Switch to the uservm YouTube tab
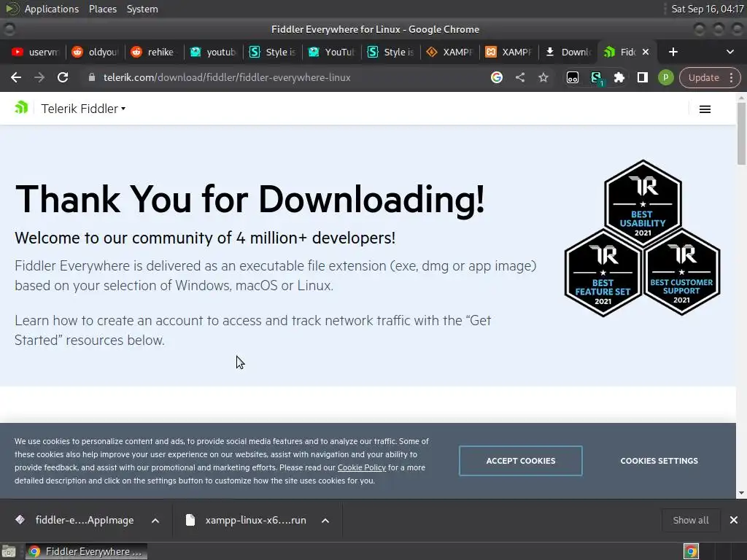 (35, 52)
